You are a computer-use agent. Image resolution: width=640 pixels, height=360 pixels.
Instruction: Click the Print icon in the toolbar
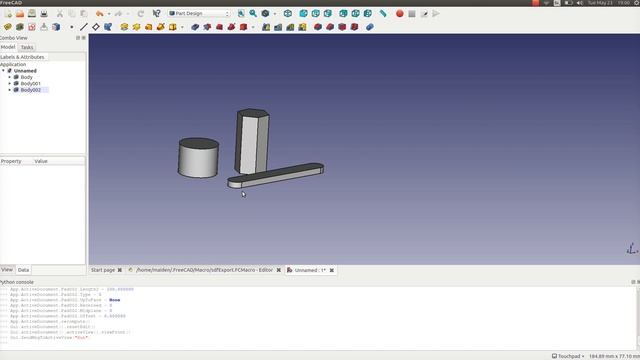44,13
